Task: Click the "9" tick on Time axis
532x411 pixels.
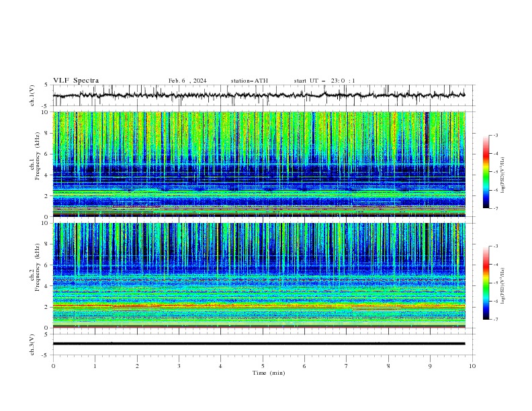Action: [x=430, y=366]
